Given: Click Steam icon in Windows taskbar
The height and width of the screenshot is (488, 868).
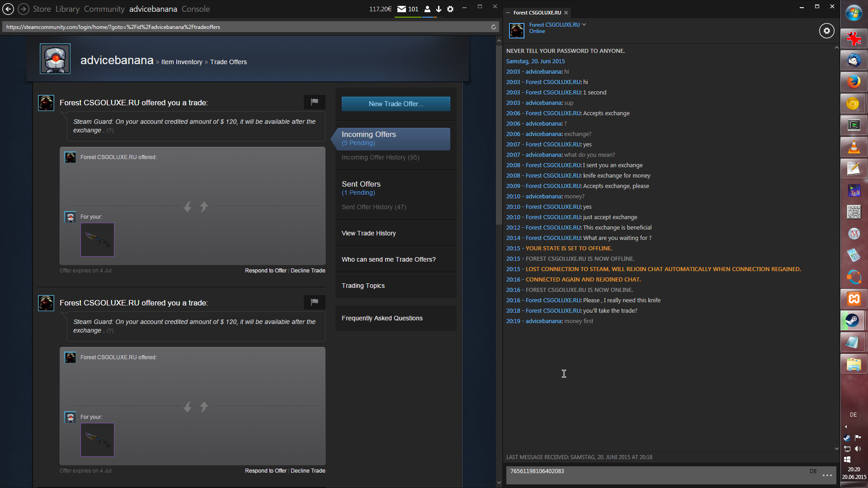Looking at the screenshot, I should pos(853,320).
